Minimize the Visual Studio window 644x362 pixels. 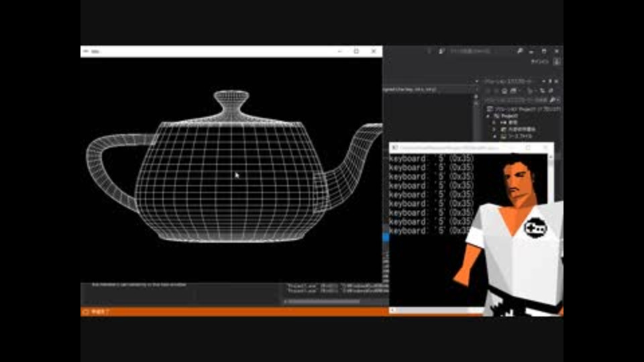tap(531, 51)
